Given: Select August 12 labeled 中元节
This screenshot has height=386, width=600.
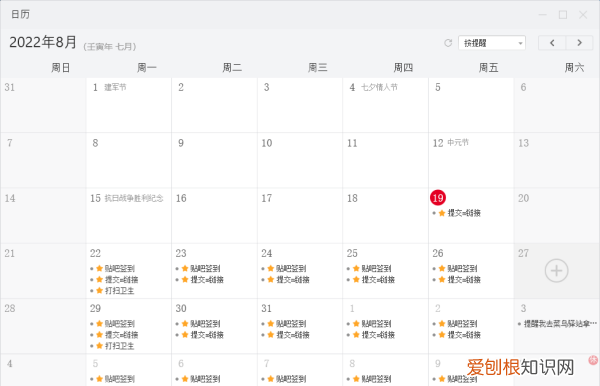Looking at the screenshot, I should 471,160.
